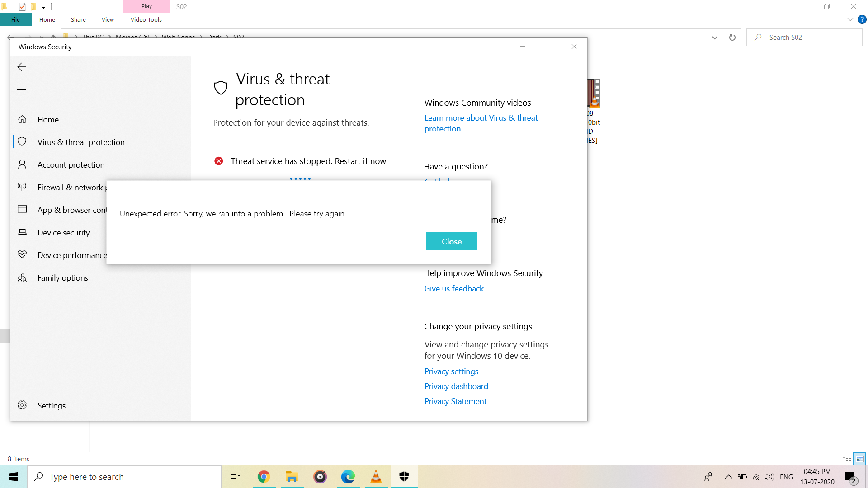This screenshot has height=488, width=868.
Task: Click the Family options people icon
Action: coord(22,277)
